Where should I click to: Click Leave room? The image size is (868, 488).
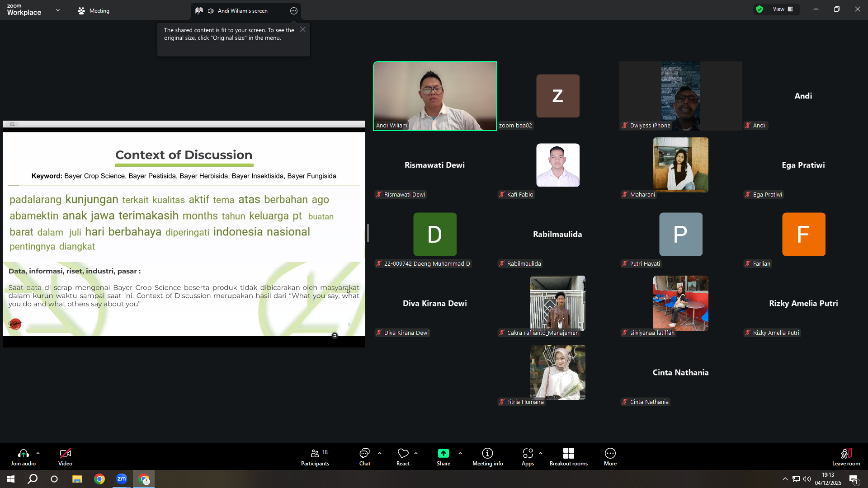coord(846,457)
